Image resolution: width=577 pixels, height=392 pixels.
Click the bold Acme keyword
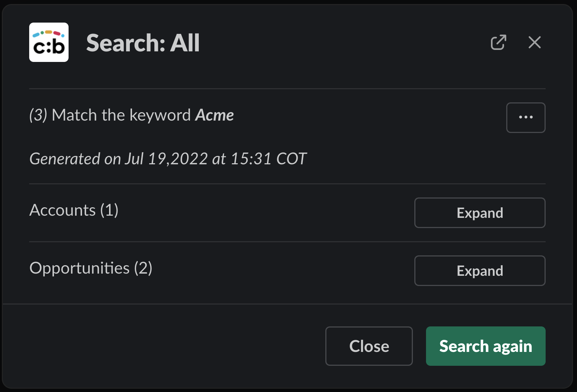pyautogui.click(x=214, y=115)
